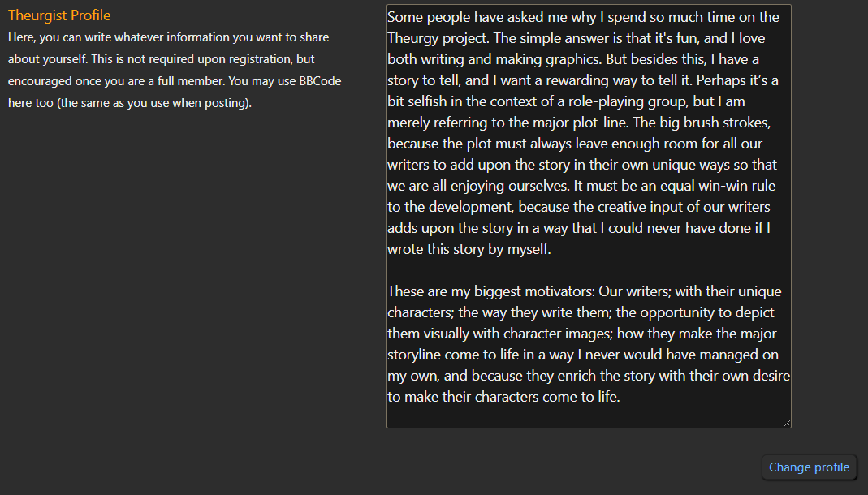Place cursor after 'wrote this story by myself.'
The image size is (868, 495).
(x=552, y=249)
